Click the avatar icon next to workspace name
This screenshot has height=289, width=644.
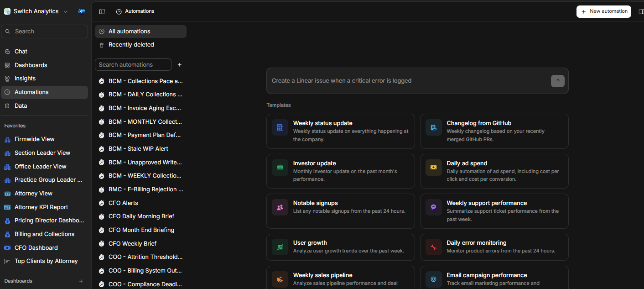82,11
